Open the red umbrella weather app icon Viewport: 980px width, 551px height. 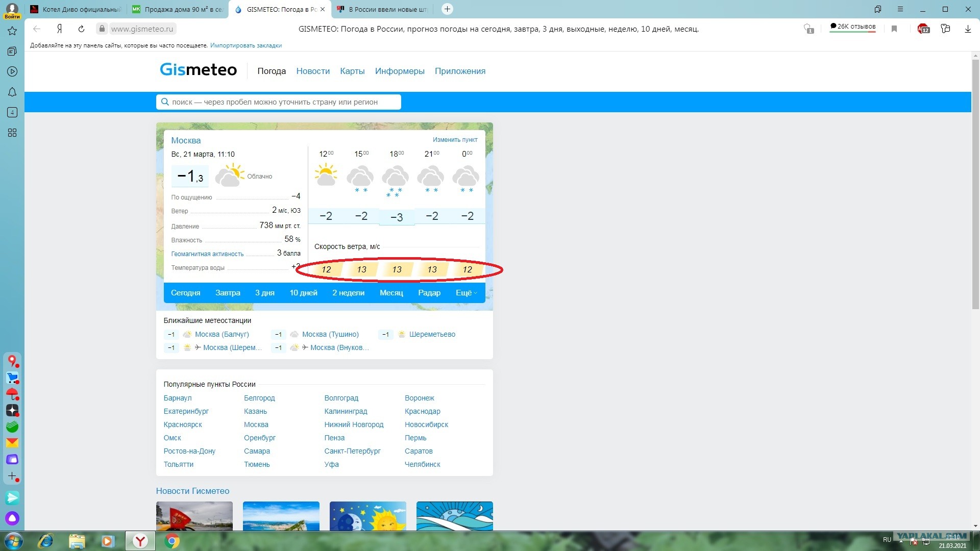point(12,394)
